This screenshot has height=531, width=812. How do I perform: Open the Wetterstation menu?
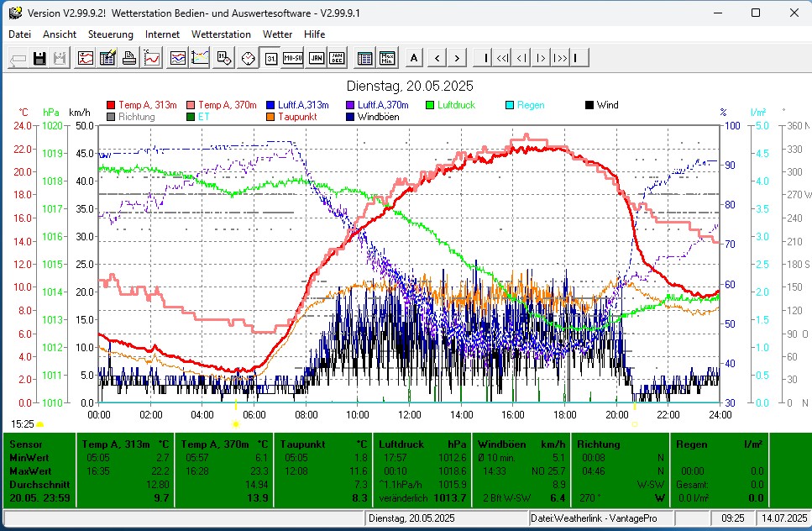coord(221,34)
